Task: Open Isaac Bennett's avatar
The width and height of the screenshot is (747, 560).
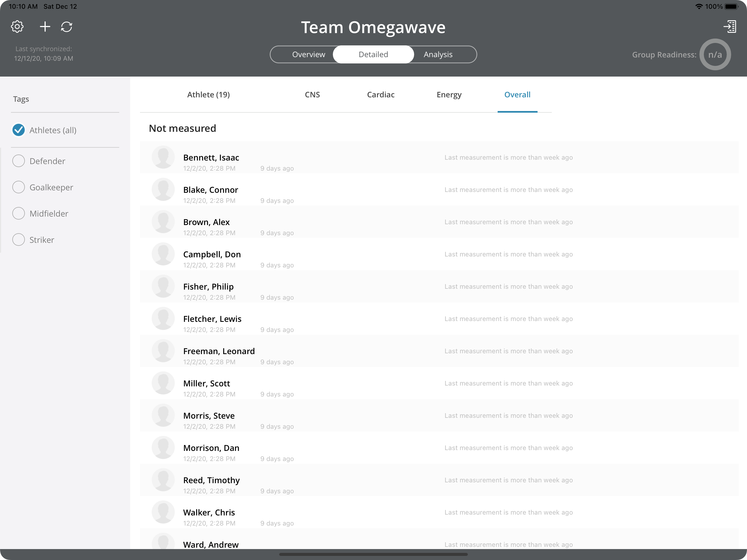Action: coord(163,157)
